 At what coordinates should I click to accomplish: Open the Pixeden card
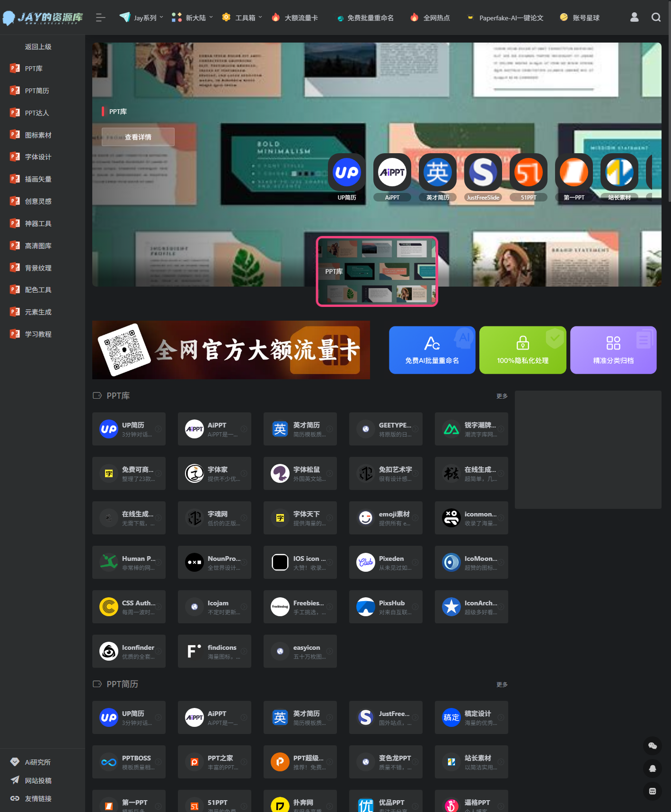386,562
